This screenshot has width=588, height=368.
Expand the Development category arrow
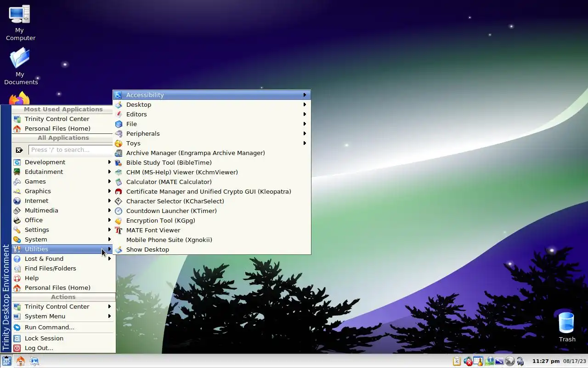[x=109, y=162]
